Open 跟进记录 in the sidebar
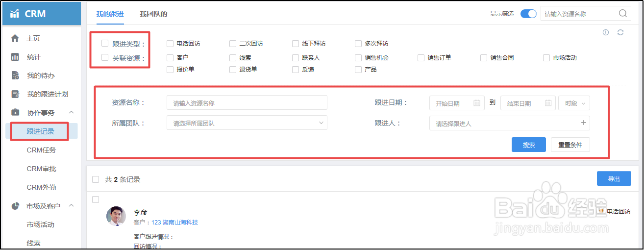The height and width of the screenshot is (250, 644). tap(41, 131)
